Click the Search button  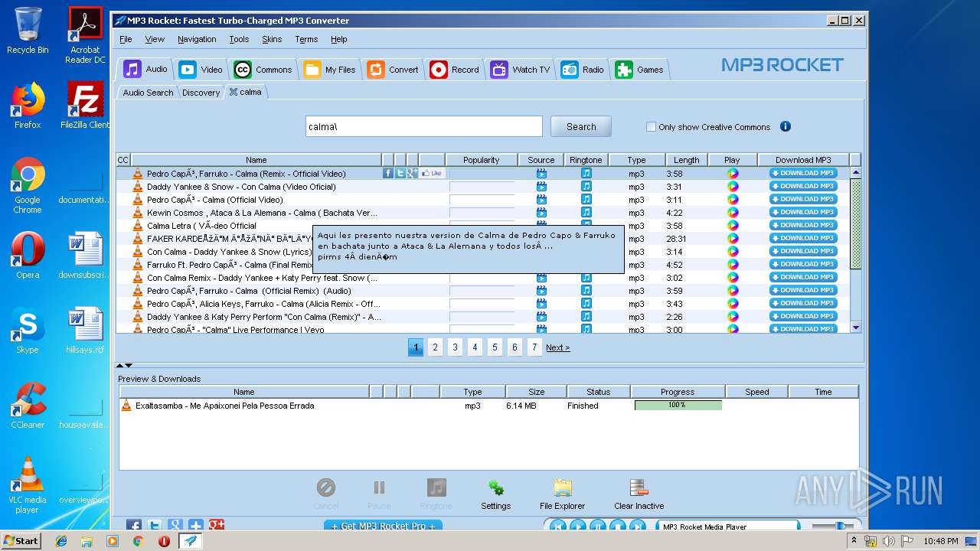tap(581, 127)
